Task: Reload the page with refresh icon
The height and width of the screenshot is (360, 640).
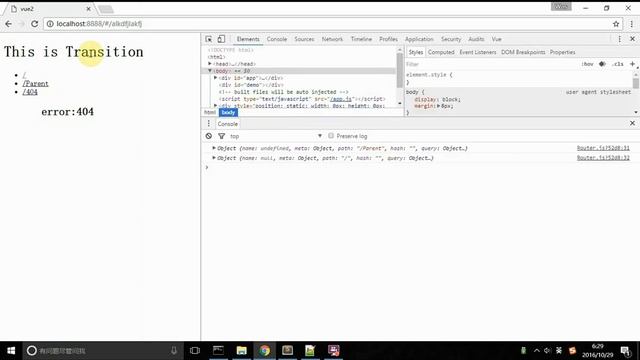Action: tap(35, 24)
